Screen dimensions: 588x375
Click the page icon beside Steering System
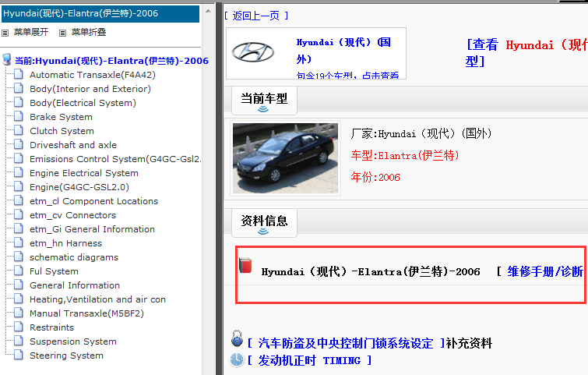19,356
